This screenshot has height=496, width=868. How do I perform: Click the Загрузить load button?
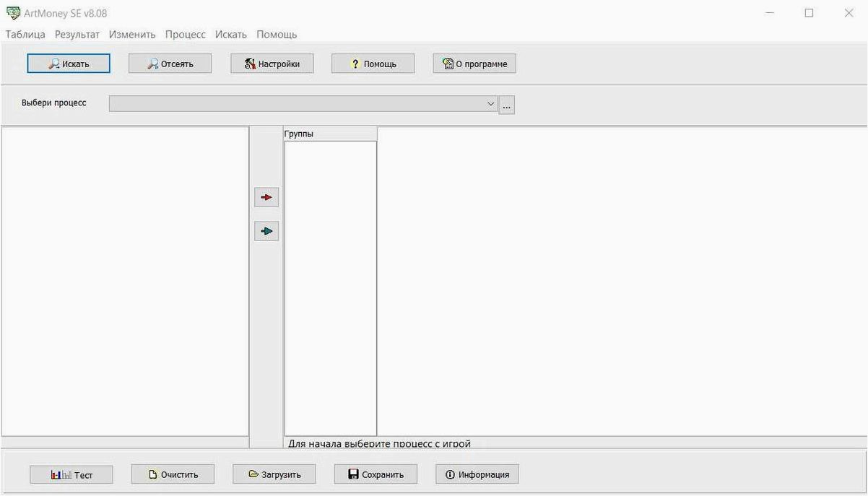coord(274,474)
